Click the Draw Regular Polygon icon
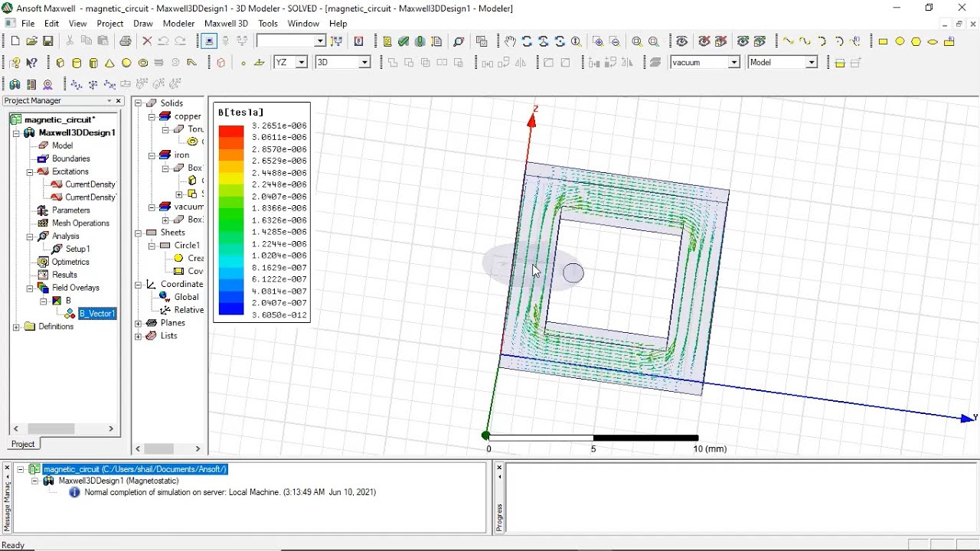The width and height of the screenshot is (980, 551). coord(916,41)
